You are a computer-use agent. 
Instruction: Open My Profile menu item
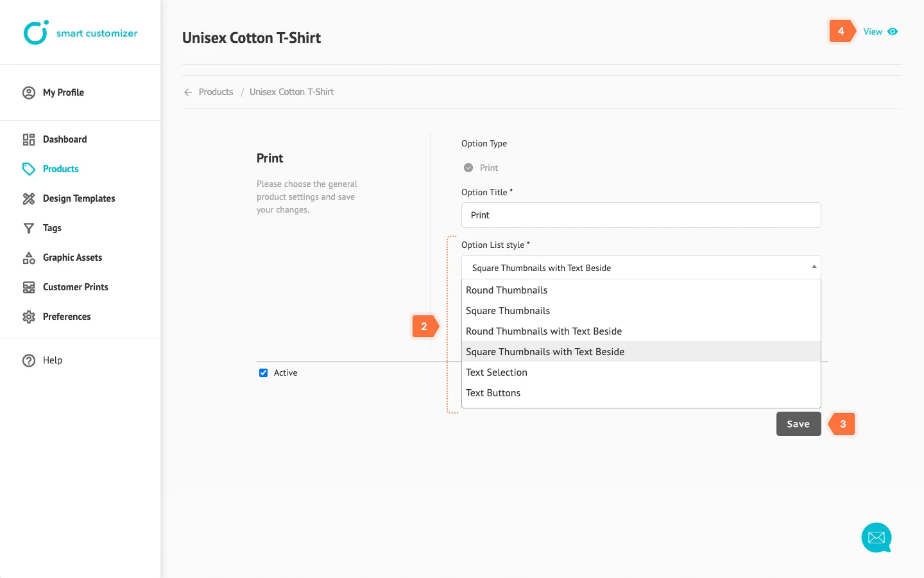(64, 92)
